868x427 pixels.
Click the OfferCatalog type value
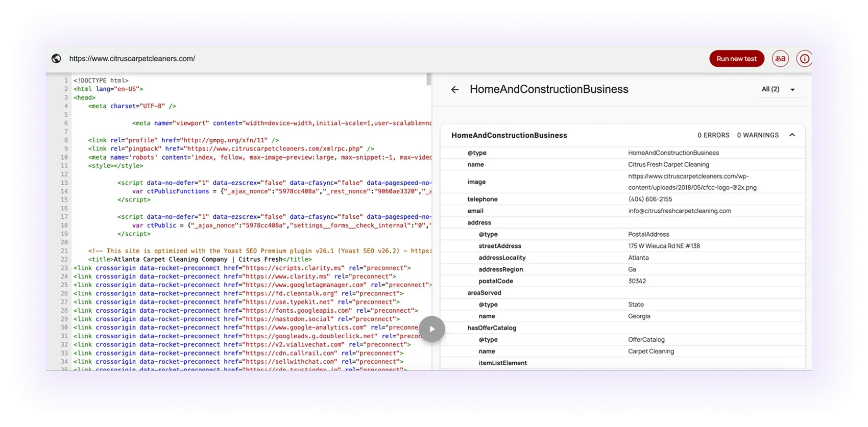[646, 340]
